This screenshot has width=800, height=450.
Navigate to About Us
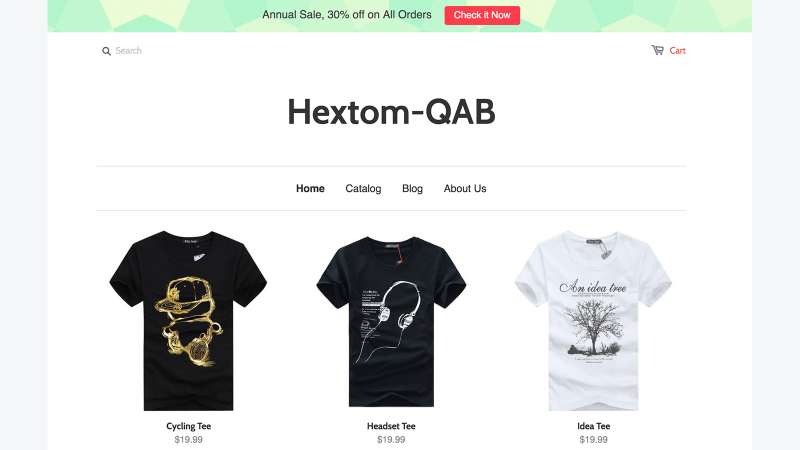465,188
